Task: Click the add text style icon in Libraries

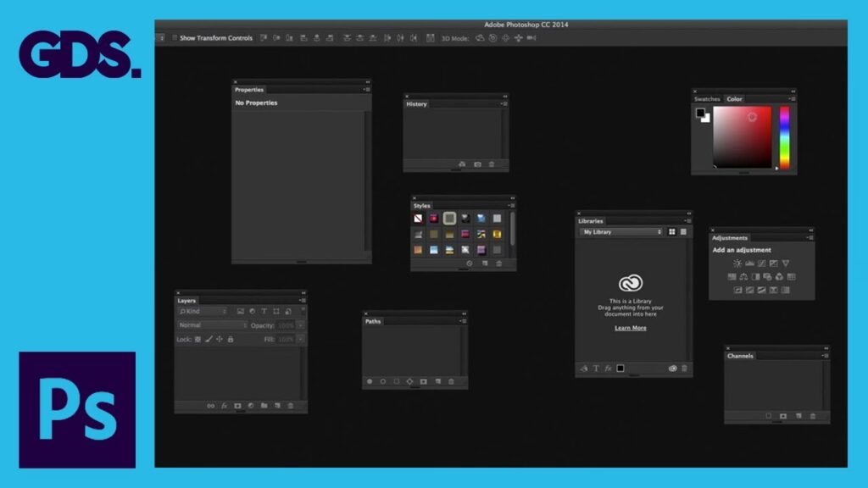Action: [595, 369]
